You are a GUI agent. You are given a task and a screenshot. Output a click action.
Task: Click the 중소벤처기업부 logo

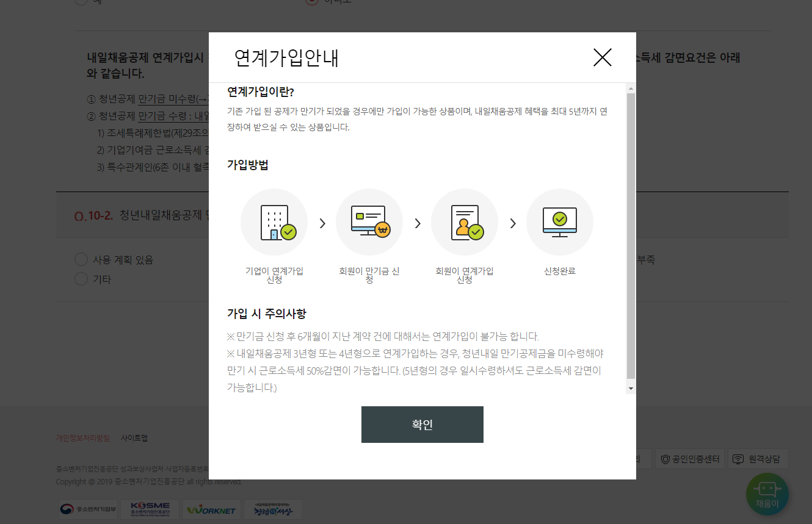(x=88, y=510)
